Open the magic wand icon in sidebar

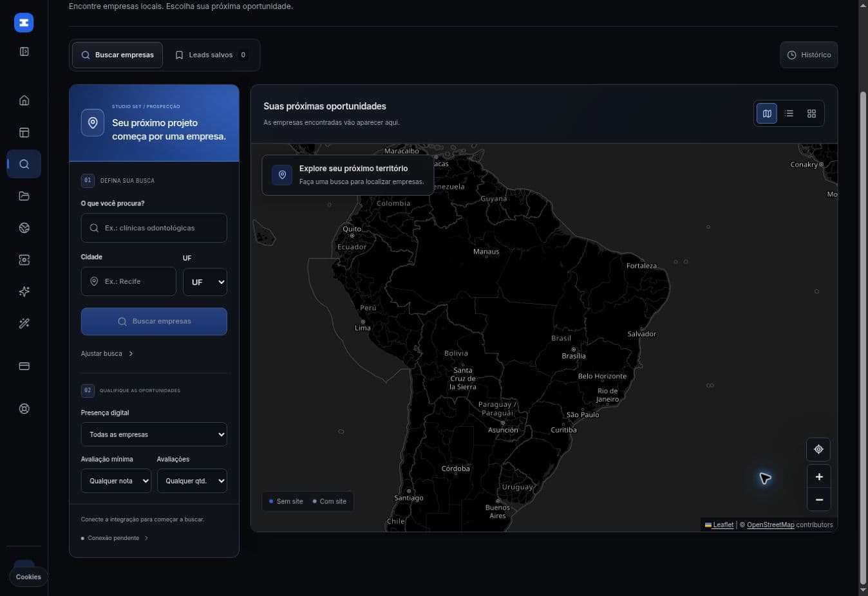24,324
